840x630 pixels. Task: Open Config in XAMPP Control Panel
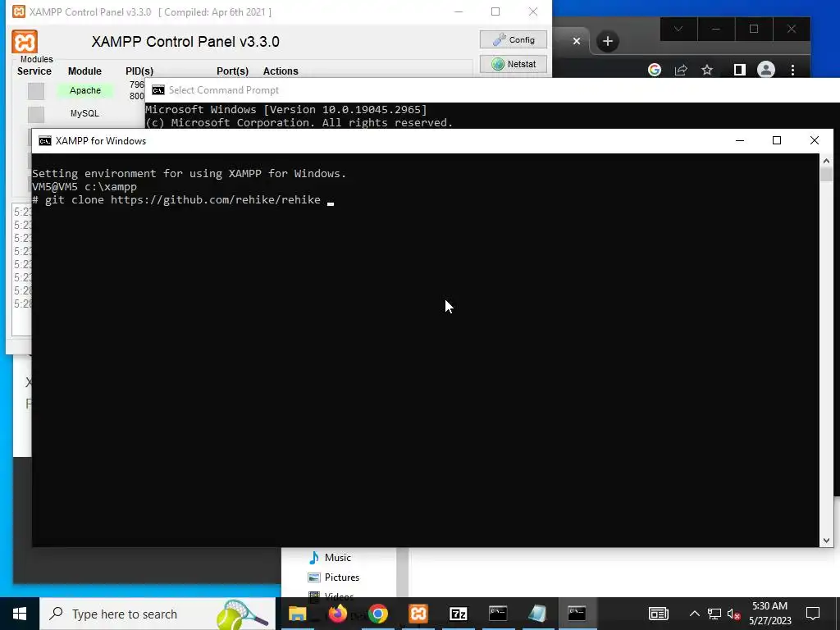pyautogui.click(x=513, y=39)
